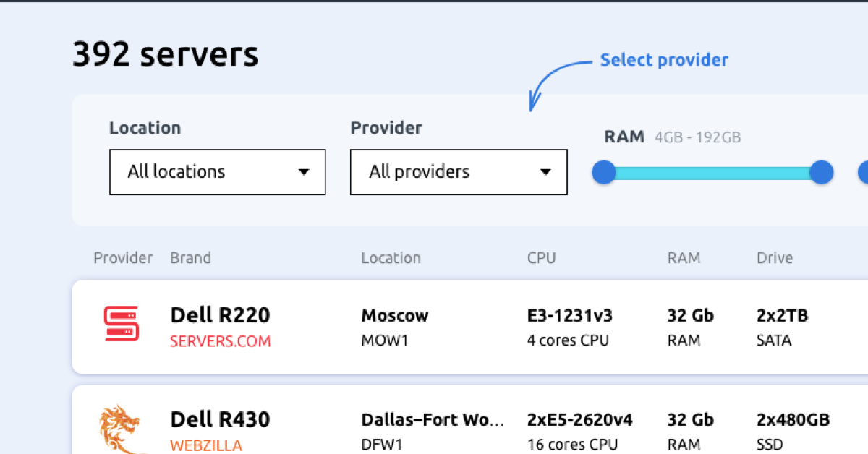Click the SERVERS.COM provider link
Screen dimensions: 868x454
point(220,341)
